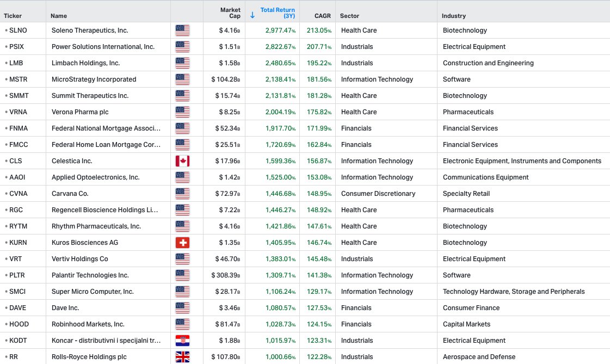The height and width of the screenshot is (364, 610).
Task: Select Applied Optoelectronics, Inc. name
Action: (95, 177)
